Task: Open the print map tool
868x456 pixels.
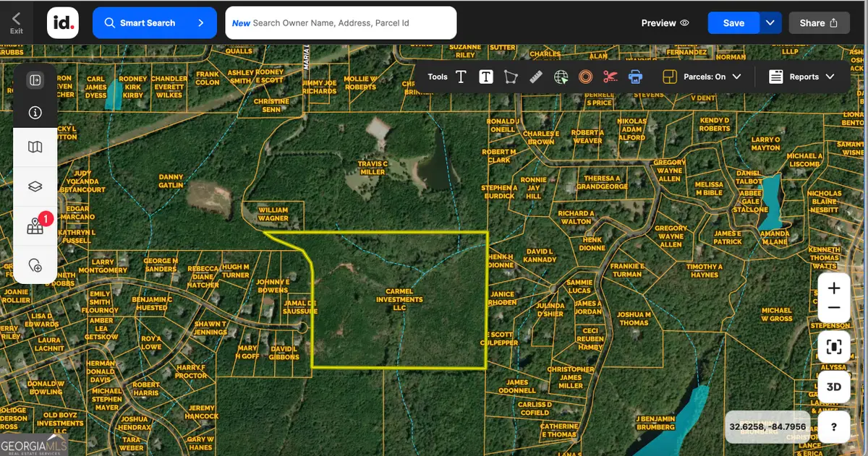Action: click(x=634, y=77)
